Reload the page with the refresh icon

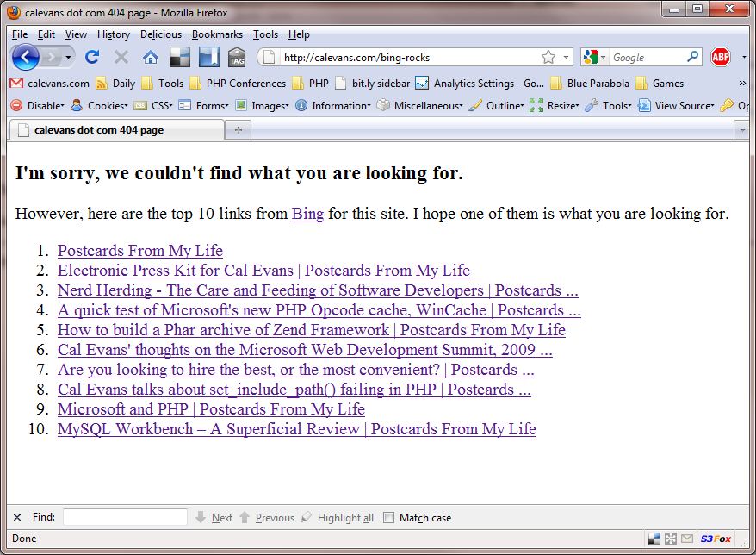[92, 58]
